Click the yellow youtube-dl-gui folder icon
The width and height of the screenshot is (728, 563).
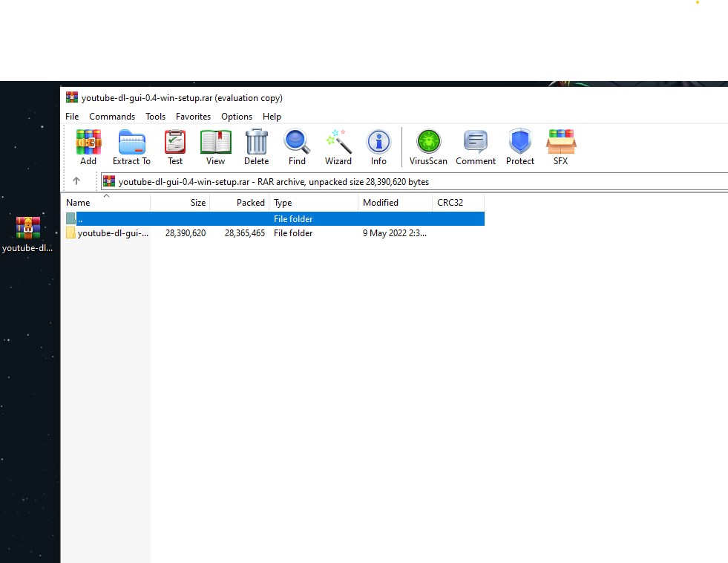click(70, 232)
